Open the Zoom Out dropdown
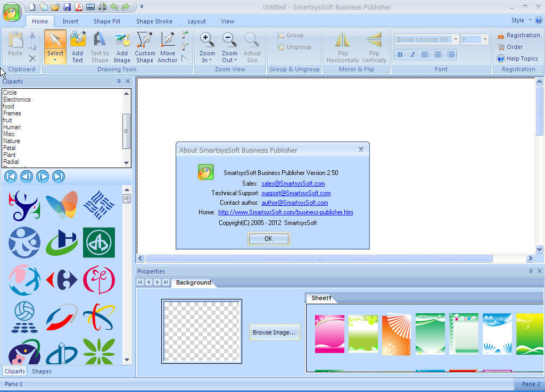 (235, 61)
